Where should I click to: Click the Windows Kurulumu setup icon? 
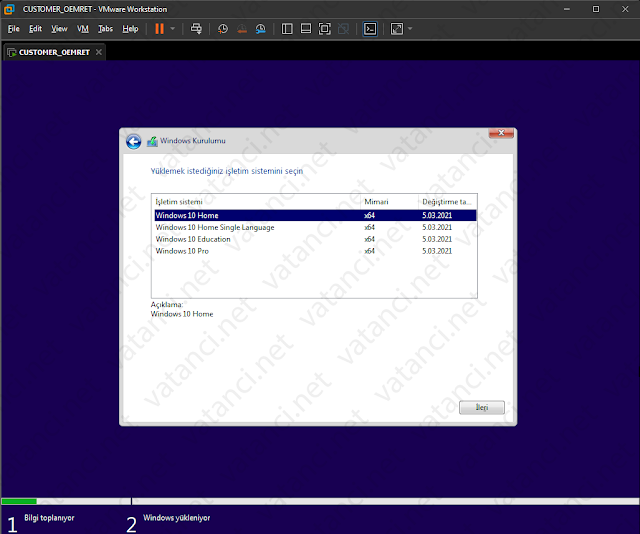[152, 141]
